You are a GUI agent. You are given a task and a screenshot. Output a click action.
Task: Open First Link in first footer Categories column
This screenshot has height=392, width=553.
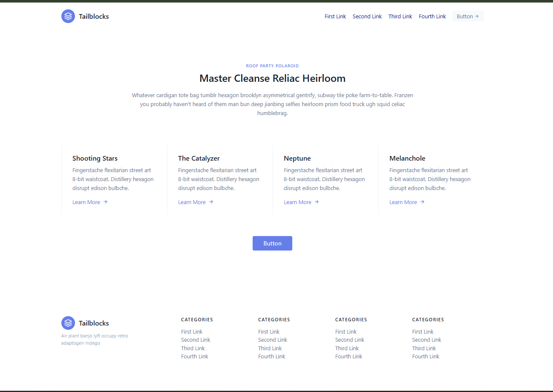click(192, 332)
